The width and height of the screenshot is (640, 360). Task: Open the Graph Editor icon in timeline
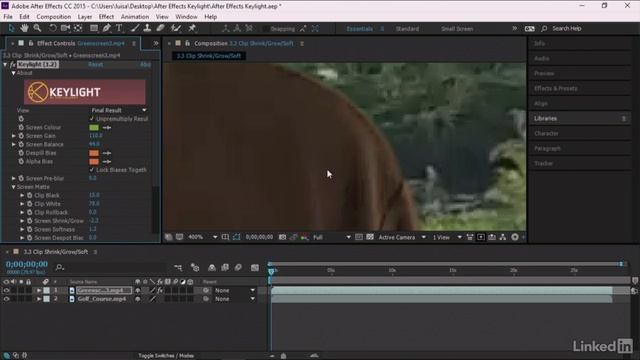(255, 268)
